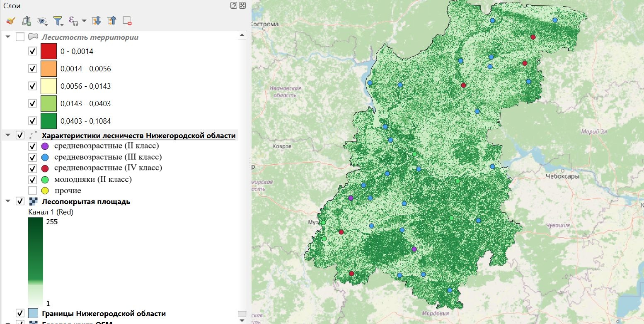Click the Expand All layers icon
The width and height of the screenshot is (644, 324).
(96, 20)
